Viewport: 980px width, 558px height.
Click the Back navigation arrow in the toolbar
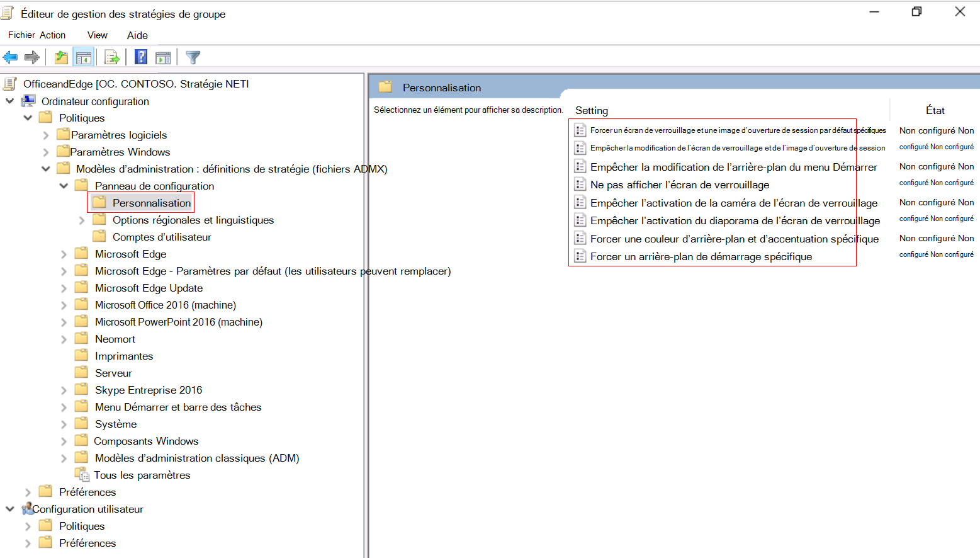10,57
